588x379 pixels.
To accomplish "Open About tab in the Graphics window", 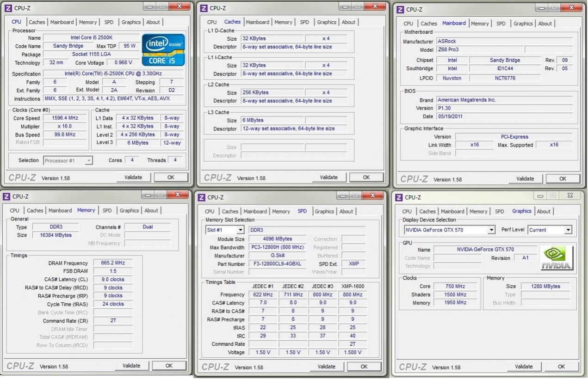I will point(544,211).
